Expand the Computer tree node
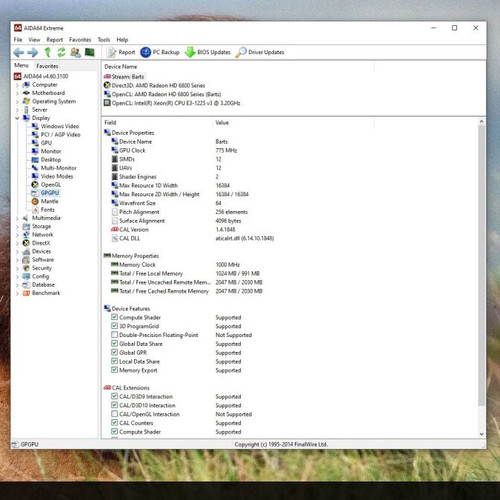This screenshot has height=500, width=500. click(x=17, y=85)
